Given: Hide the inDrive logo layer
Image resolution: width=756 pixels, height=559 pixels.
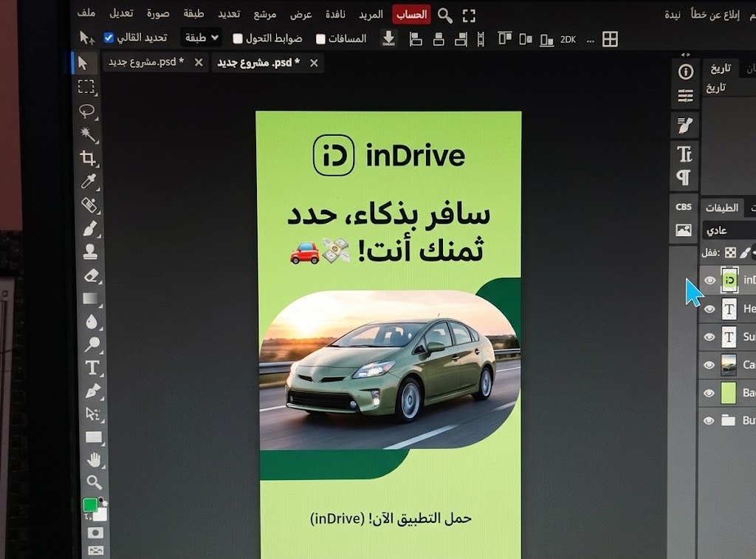Looking at the screenshot, I should tap(709, 280).
